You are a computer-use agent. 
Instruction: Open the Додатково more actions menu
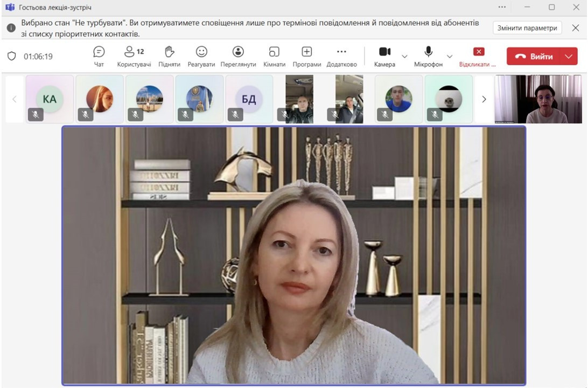click(x=341, y=56)
